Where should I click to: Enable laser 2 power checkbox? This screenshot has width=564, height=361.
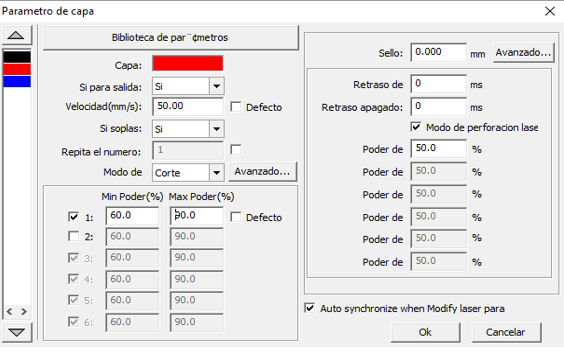pyautogui.click(x=73, y=236)
